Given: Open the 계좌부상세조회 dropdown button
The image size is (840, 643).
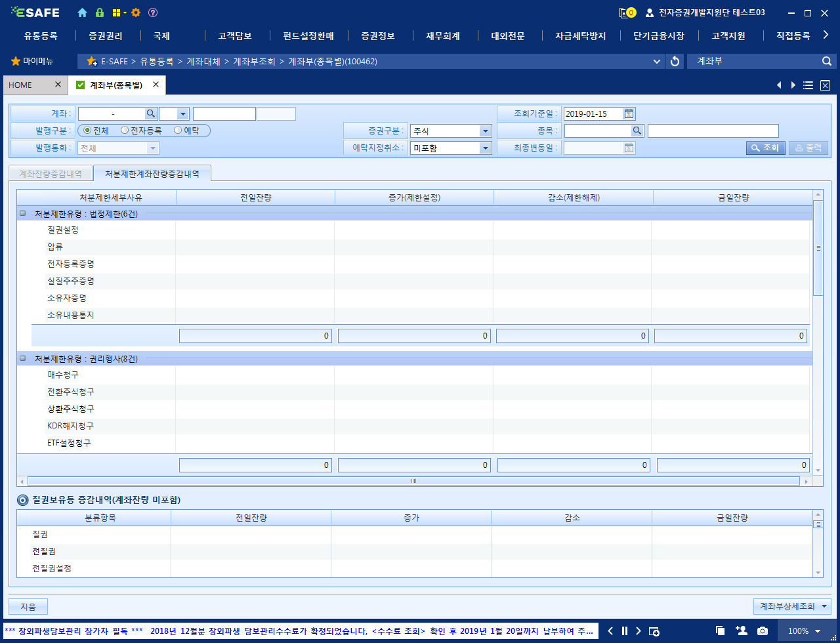Looking at the screenshot, I should (x=792, y=606).
